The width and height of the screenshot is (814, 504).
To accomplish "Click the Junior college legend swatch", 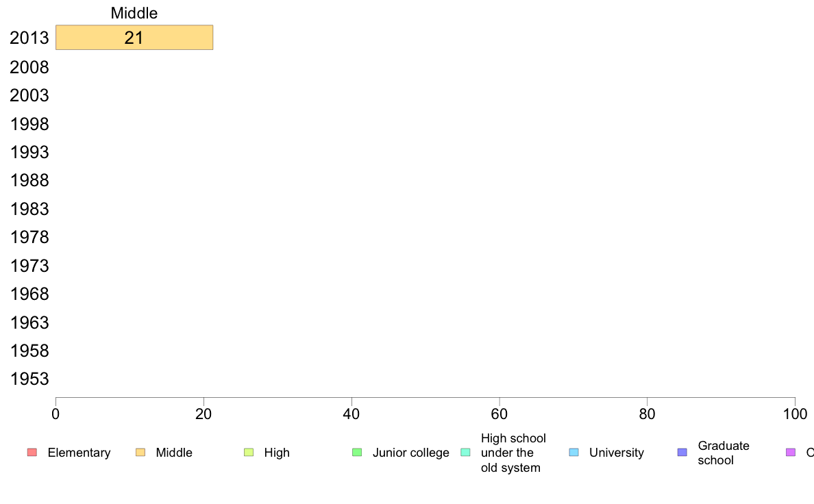I will [x=357, y=452].
